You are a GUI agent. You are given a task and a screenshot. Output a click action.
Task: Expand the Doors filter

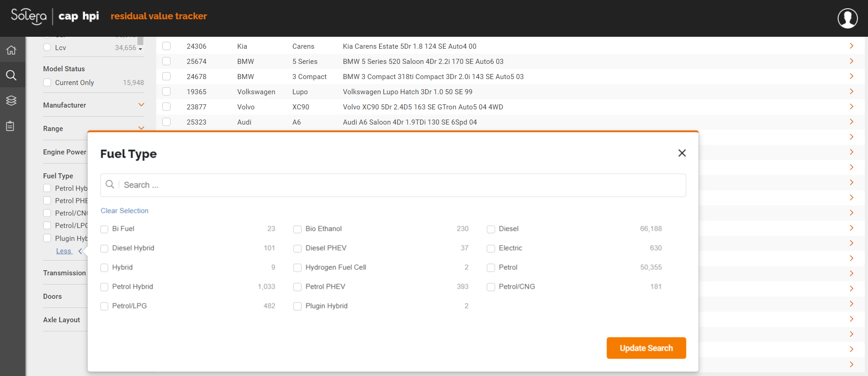pyautogui.click(x=52, y=296)
